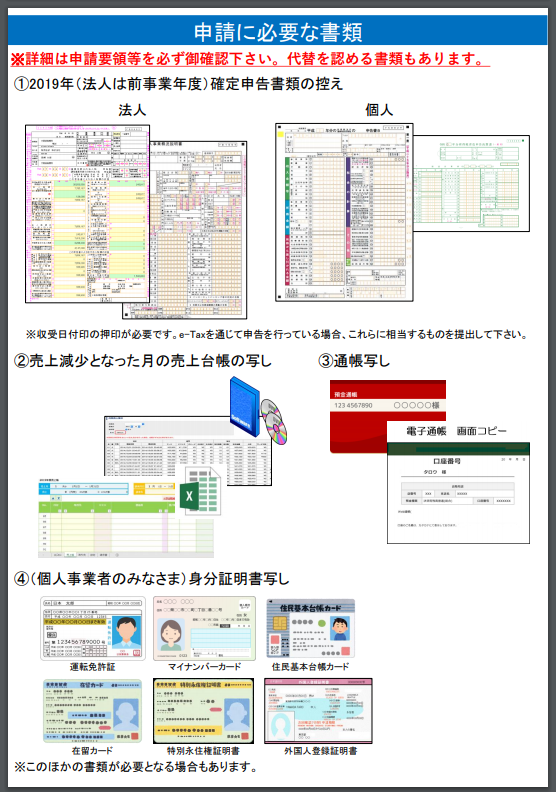
Task: Click the 法人 front tax return form
Action: pyautogui.click(x=88, y=214)
